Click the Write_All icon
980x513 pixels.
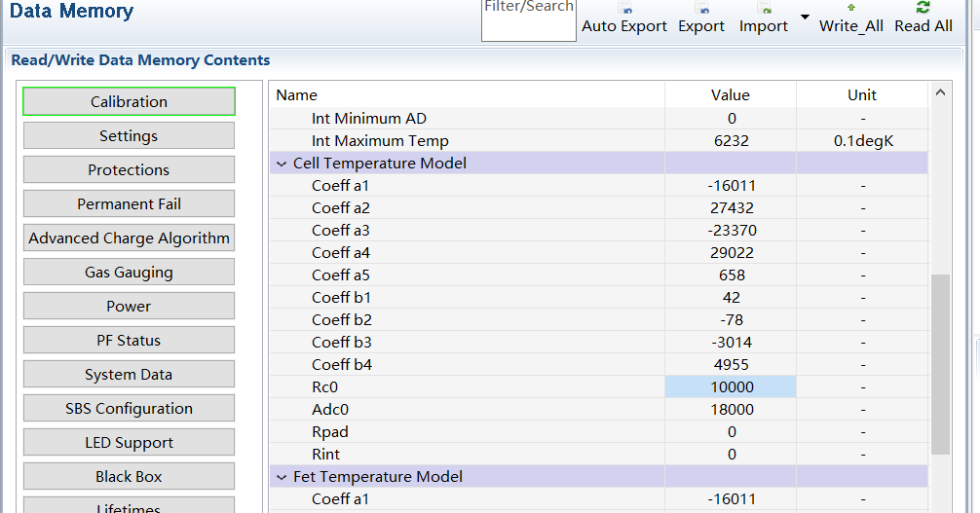click(851, 9)
